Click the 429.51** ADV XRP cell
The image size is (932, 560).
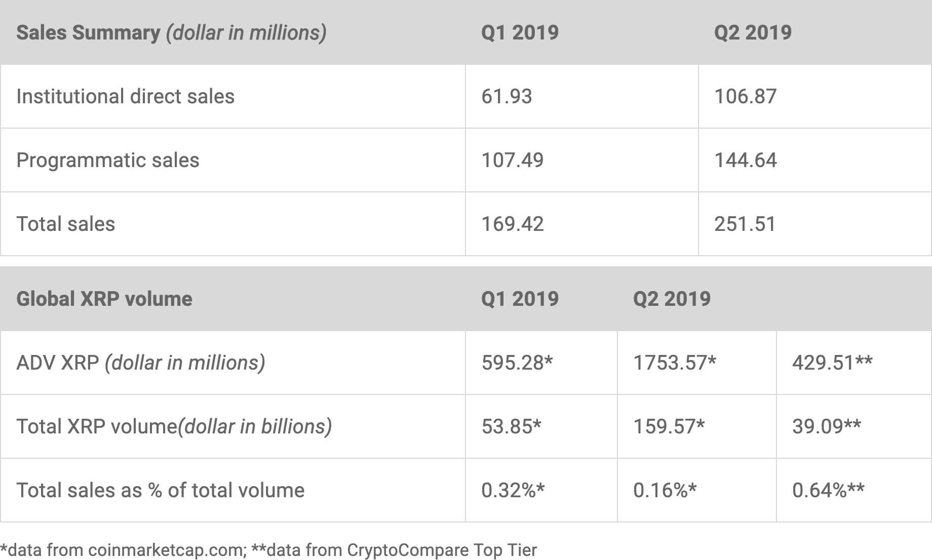[x=832, y=363]
